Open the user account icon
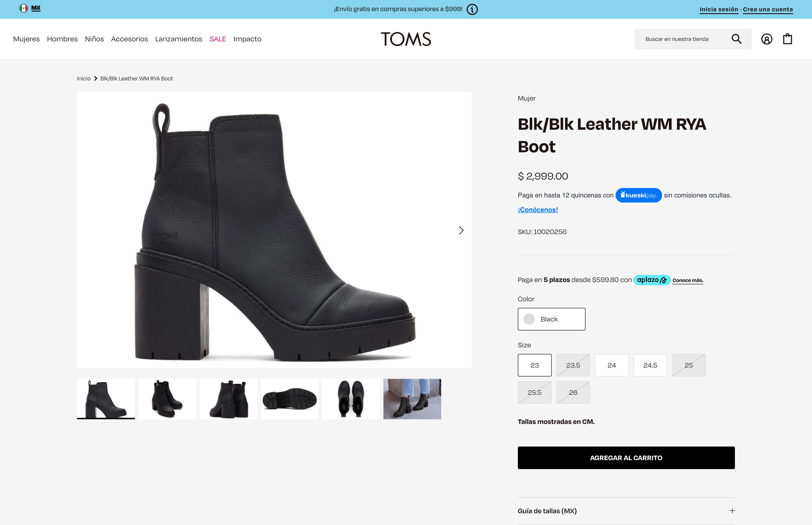 [x=766, y=39]
